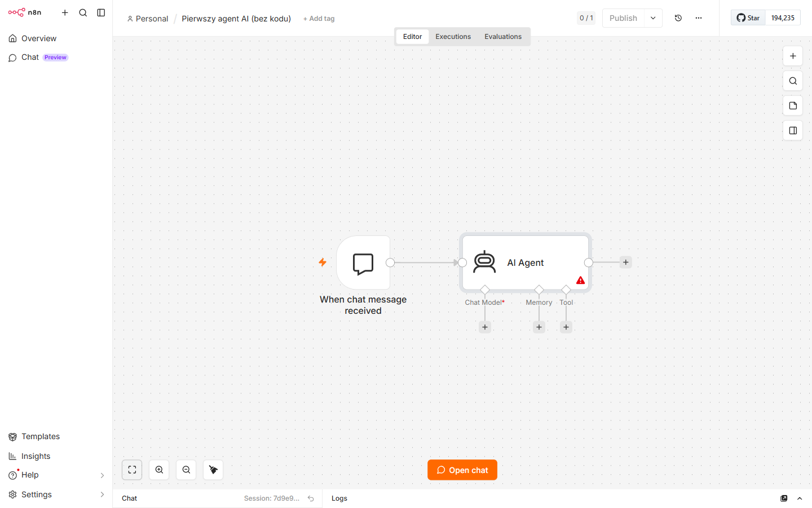This screenshot has height=508, width=812.
Task: Zoom in on the canvas
Action: point(159,470)
